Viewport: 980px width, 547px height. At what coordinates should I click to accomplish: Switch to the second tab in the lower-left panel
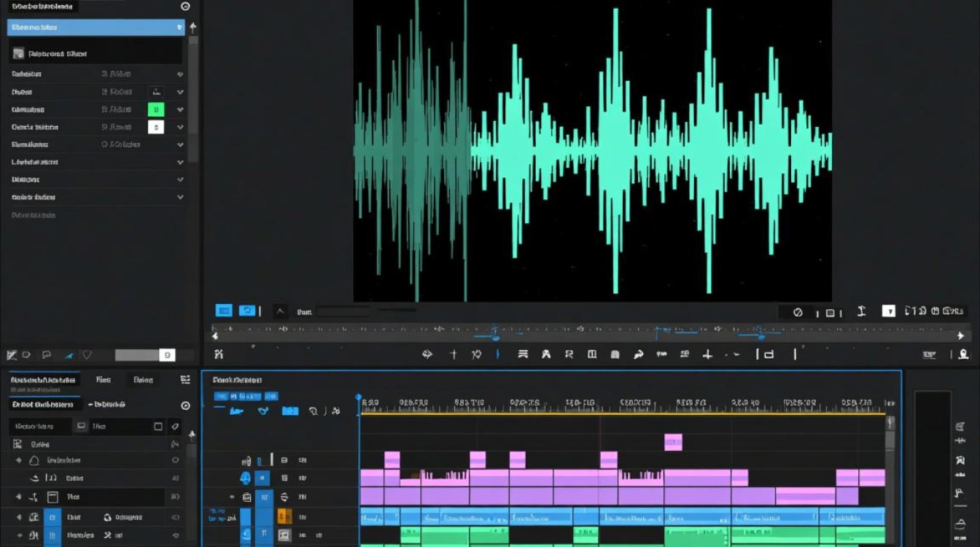(x=104, y=380)
